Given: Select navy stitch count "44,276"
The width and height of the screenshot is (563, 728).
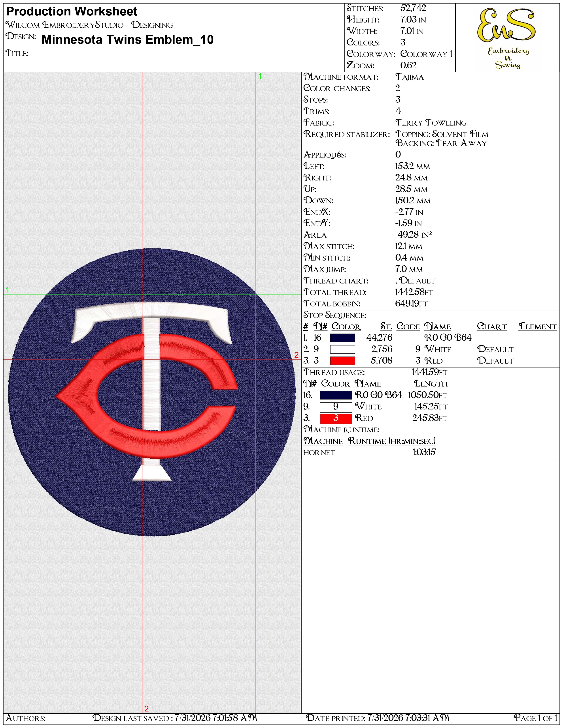Looking at the screenshot, I should pos(379,338).
